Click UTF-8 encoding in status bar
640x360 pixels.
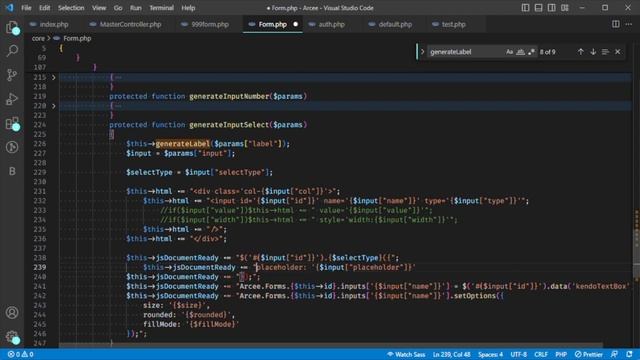pos(518,354)
